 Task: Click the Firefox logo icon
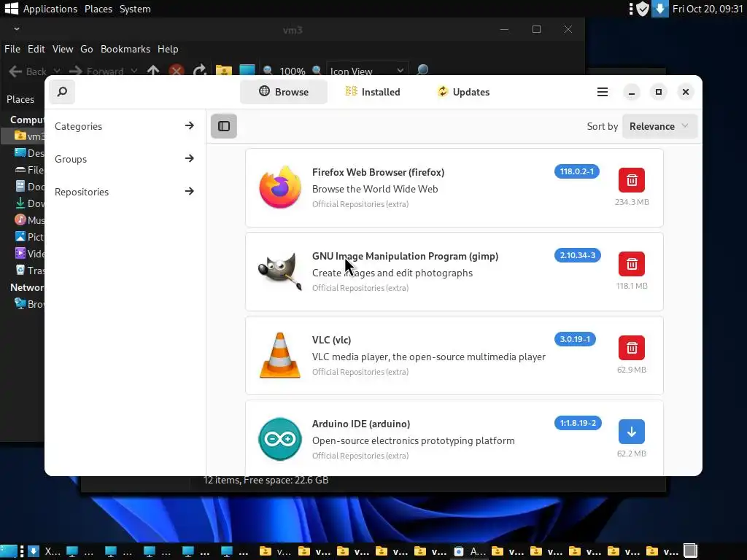pos(280,187)
